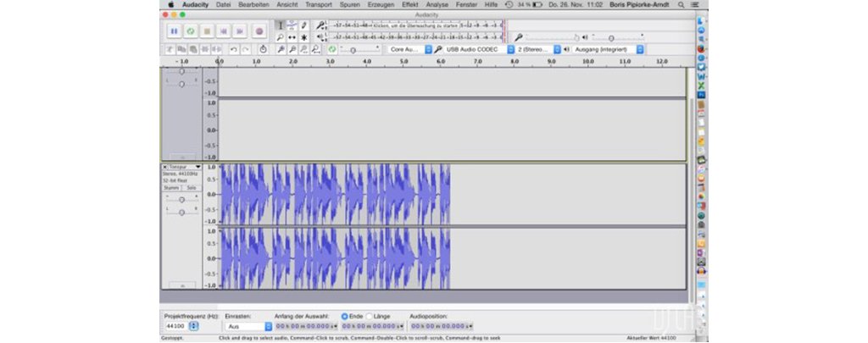The height and width of the screenshot is (343, 868).
Task: Mute the track with Stumm button
Action: click(x=172, y=188)
